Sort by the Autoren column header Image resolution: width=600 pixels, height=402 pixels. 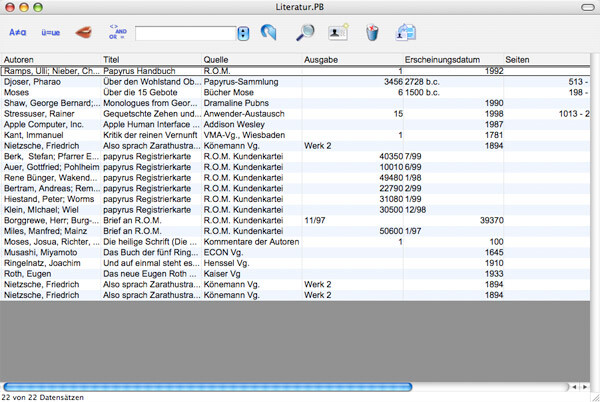[x=50, y=60]
